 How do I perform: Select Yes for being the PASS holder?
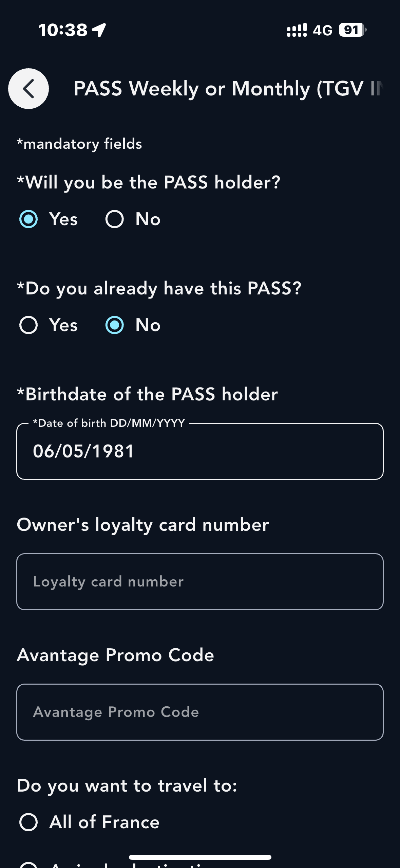(28, 219)
